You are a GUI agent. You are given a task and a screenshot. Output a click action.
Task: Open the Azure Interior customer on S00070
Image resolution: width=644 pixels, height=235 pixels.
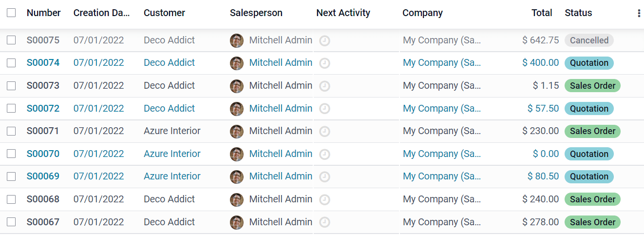pyautogui.click(x=172, y=154)
